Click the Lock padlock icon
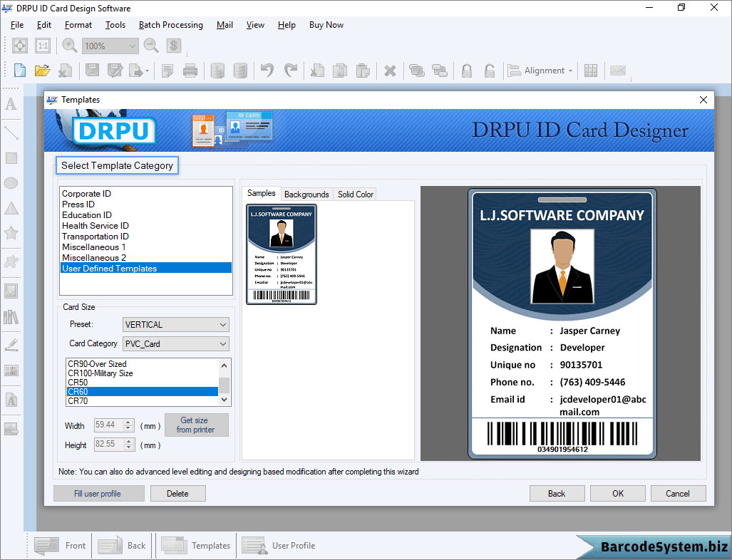 coord(466,71)
